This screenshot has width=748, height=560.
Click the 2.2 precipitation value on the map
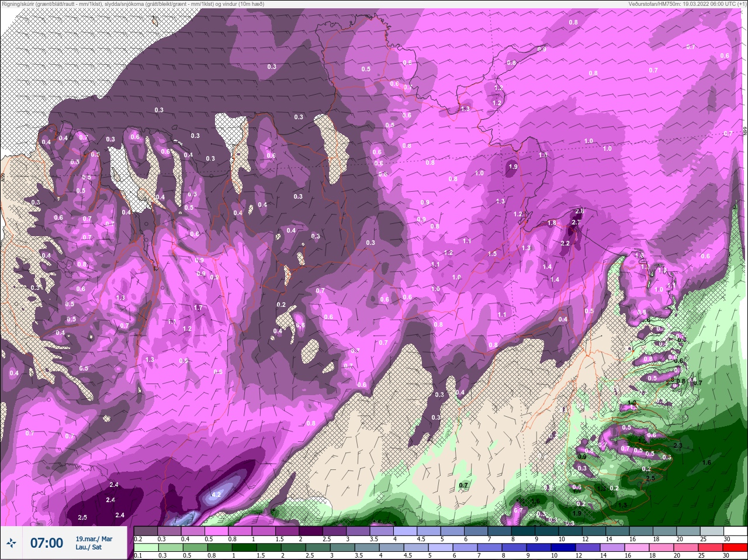(565, 243)
